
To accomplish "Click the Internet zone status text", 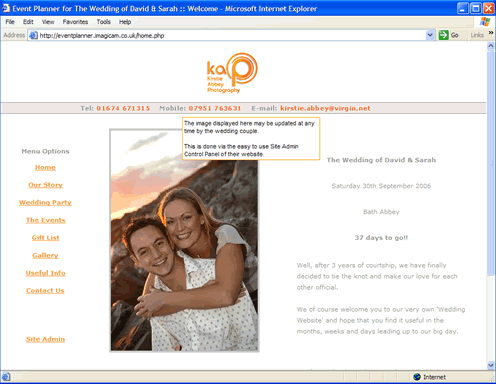I will (434, 377).
